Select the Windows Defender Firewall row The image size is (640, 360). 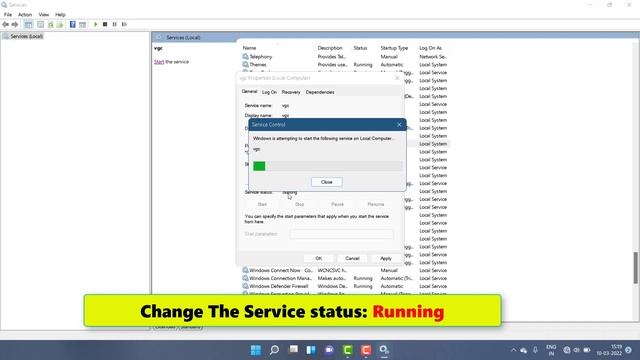345,286
